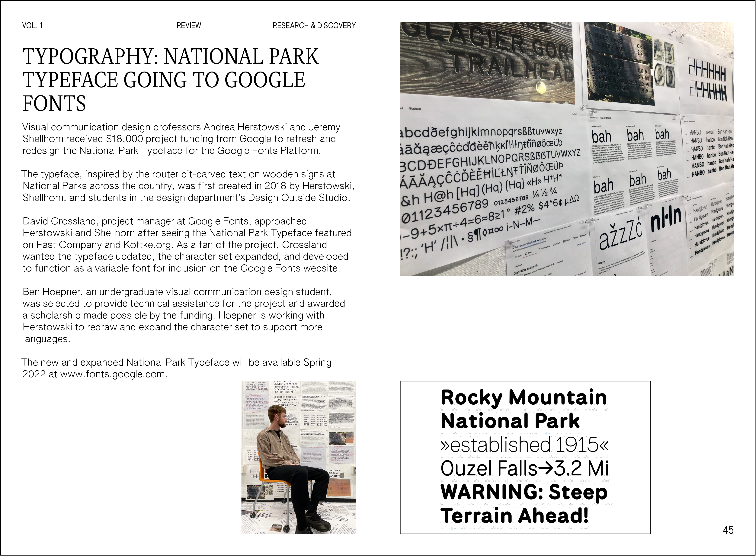
Task: Click the www.fonts.google.com web address
Action: (x=113, y=374)
